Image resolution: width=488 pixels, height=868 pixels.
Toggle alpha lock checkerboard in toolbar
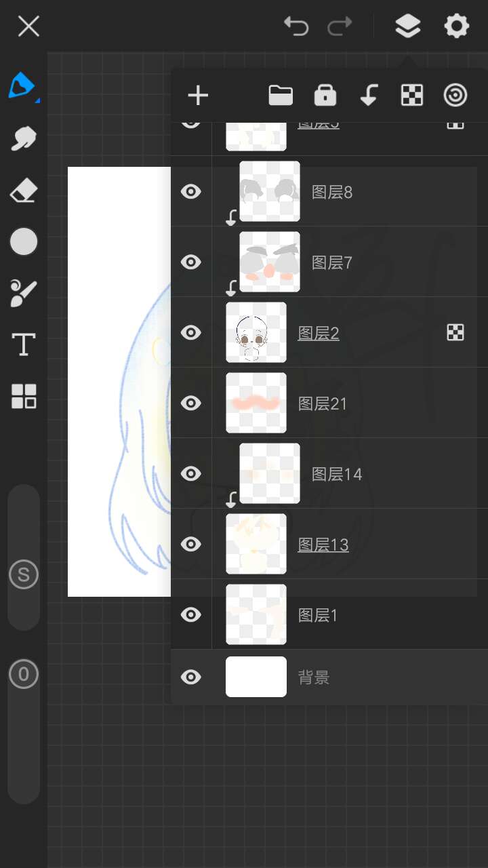(x=412, y=96)
